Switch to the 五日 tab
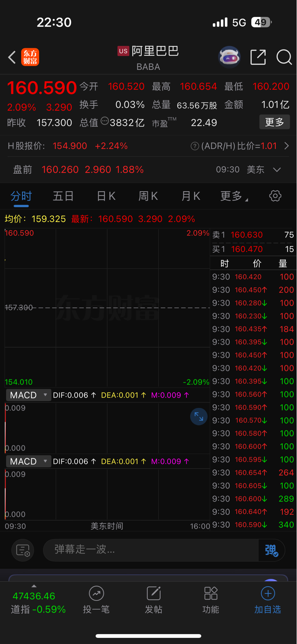 click(63, 196)
